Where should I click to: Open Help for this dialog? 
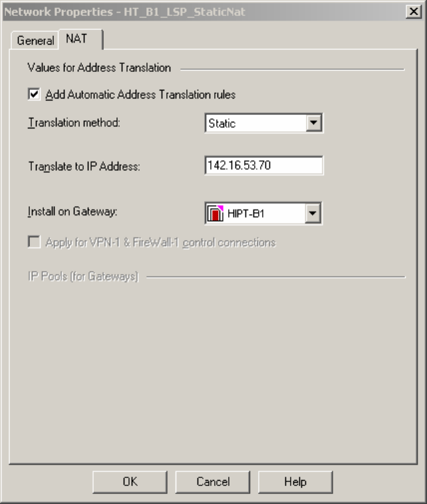295,482
